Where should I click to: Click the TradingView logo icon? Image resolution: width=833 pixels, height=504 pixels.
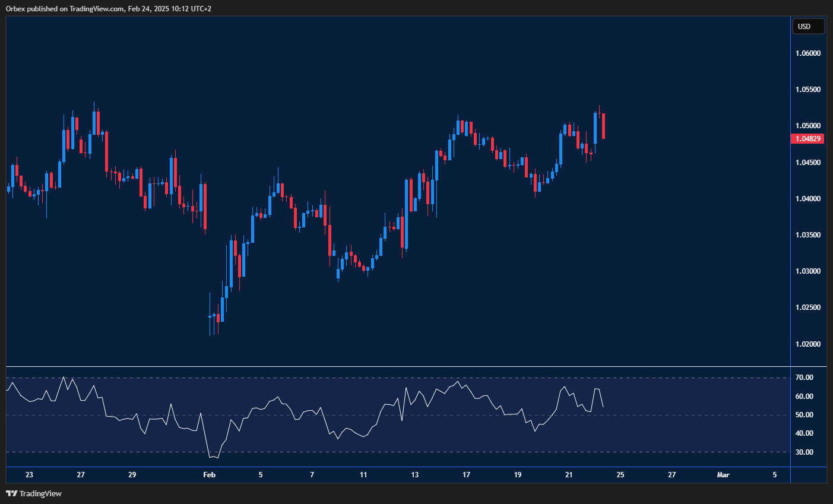pos(12,493)
